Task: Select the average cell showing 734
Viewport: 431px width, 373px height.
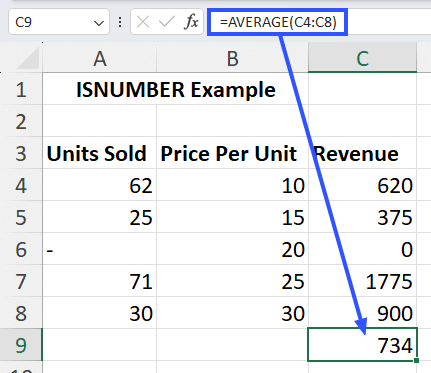Action: [362, 345]
